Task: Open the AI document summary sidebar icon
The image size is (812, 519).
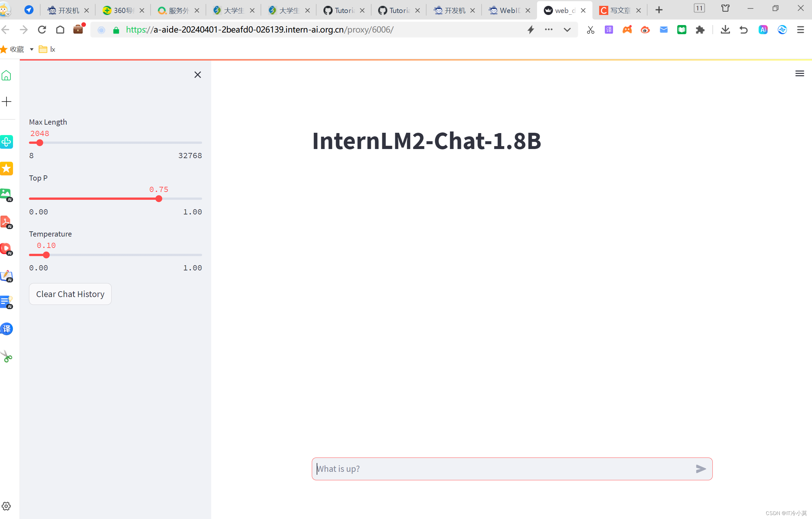Action: [7, 302]
